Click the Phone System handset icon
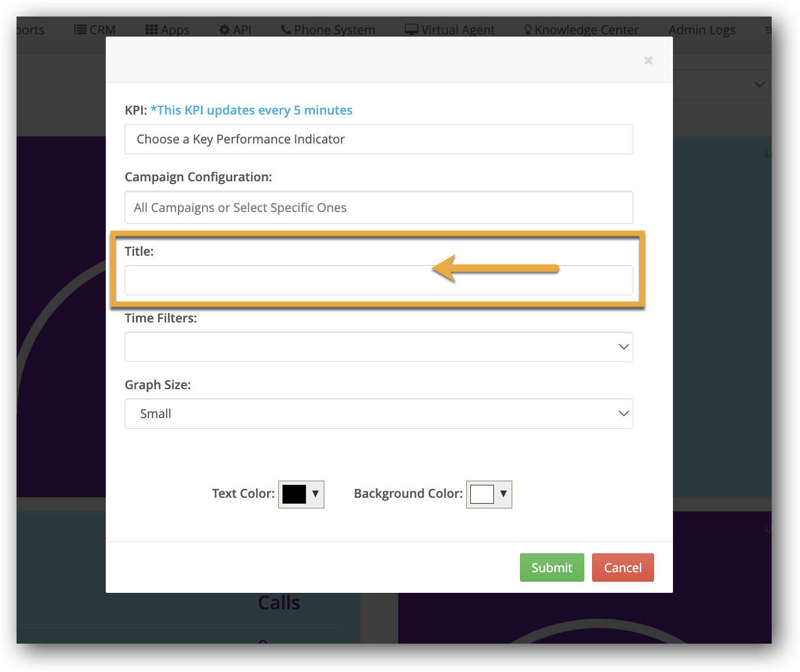This screenshot has width=800, height=672. pos(286,30)
